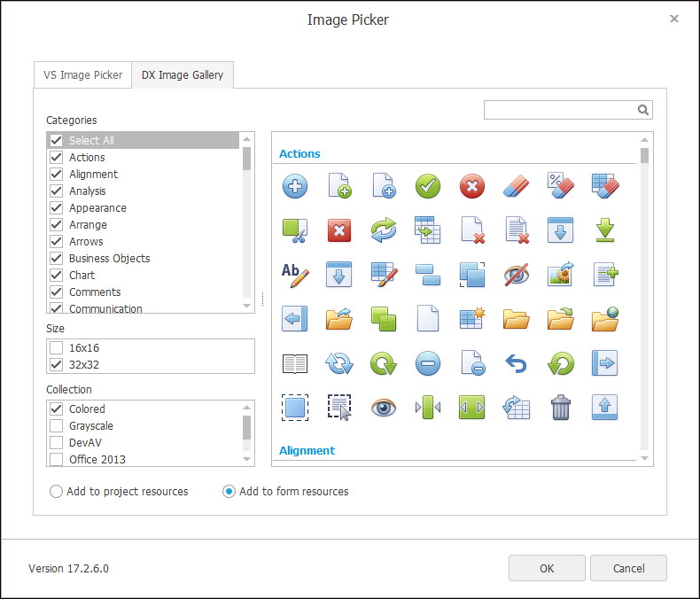Focus the gallery search input field
The height and width of the screenshot is (599, 700).
click(x=560, y=110)
